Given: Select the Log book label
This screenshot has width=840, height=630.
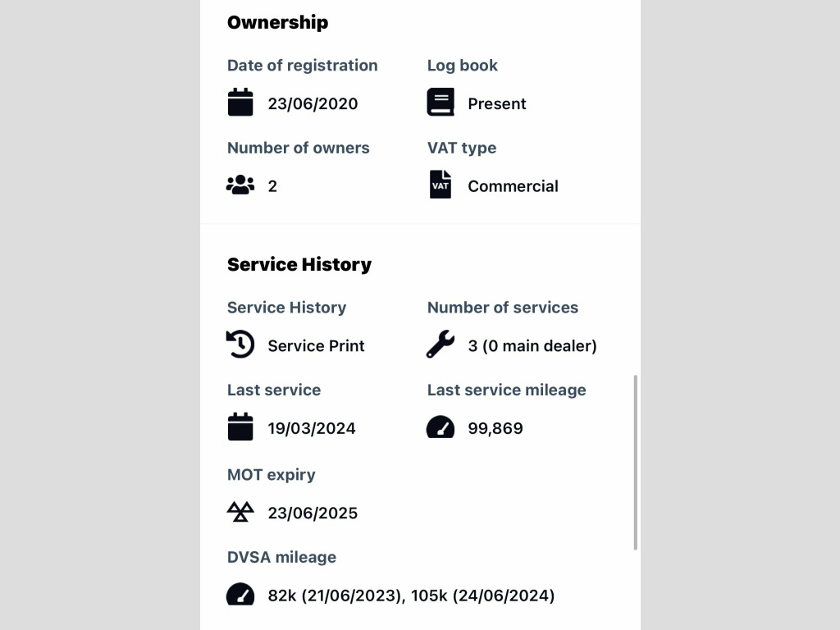Looking at the screenshot, I should tap(463, 66).
